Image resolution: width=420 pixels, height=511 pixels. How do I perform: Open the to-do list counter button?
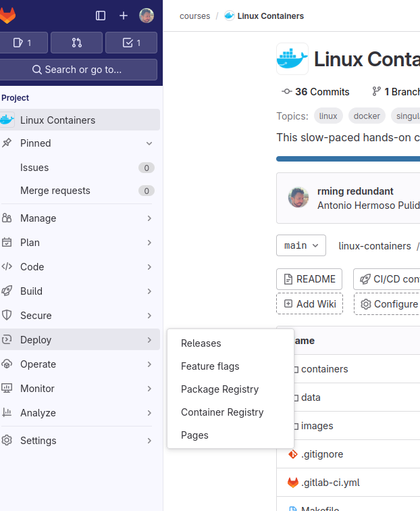pyautogui.click(x=131, y=43)
